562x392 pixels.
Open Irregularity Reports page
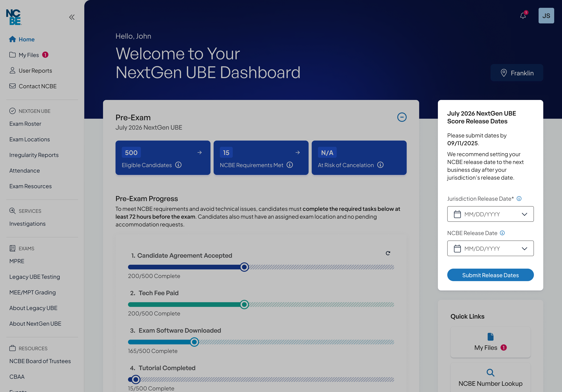click(x=34, y=155)
